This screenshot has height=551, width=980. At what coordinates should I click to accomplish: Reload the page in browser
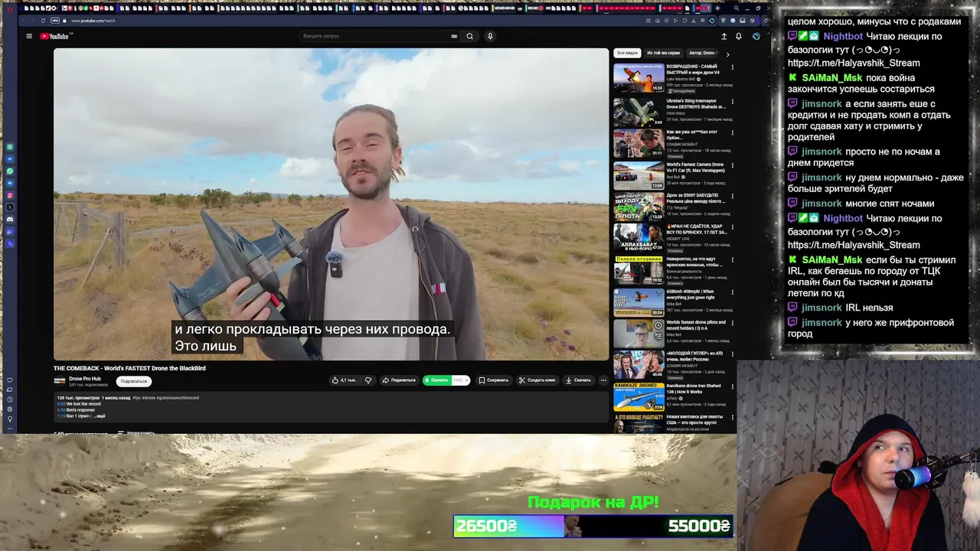click(x=43, y=21)
